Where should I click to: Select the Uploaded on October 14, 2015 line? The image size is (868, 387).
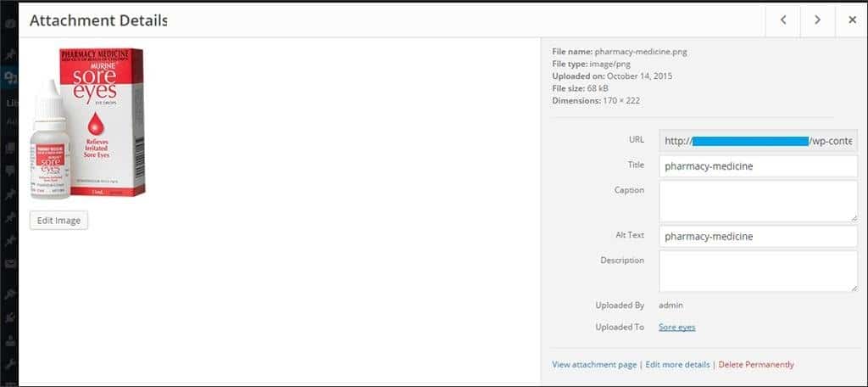coord(612,76)
